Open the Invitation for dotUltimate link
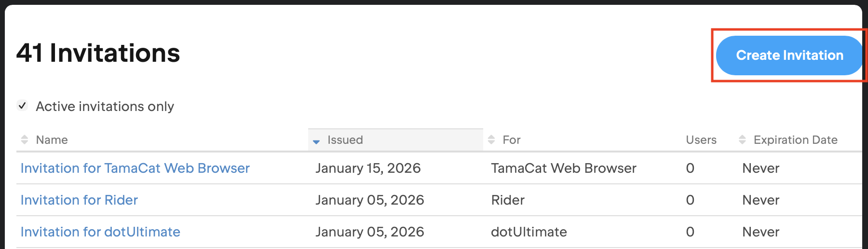 click(x=100, y=232)
